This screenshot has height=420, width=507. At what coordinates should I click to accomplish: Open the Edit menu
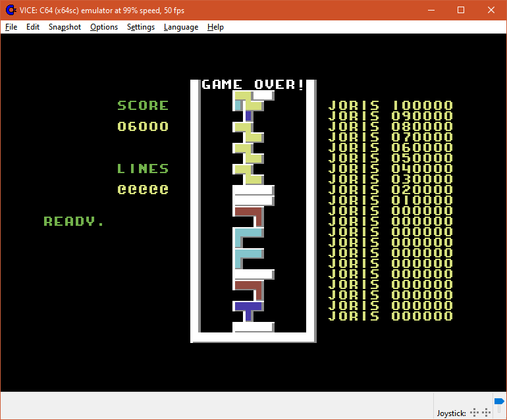click(33, 27)
